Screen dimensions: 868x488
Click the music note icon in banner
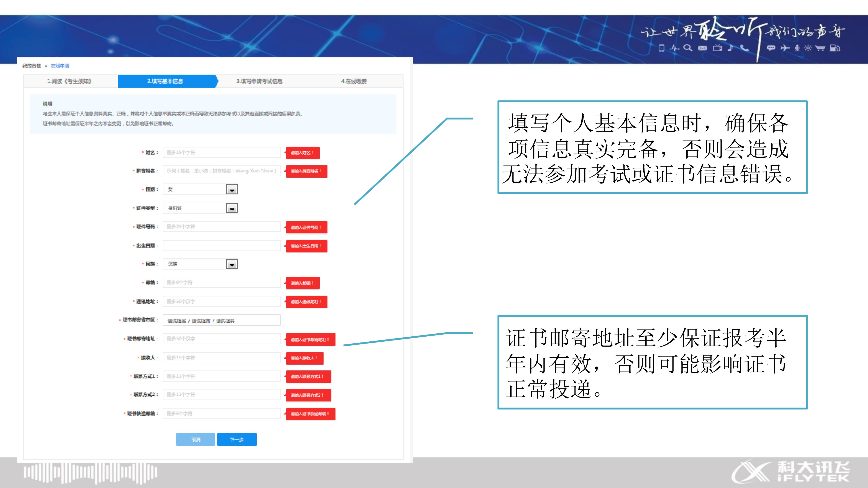(x=730, y=48)
